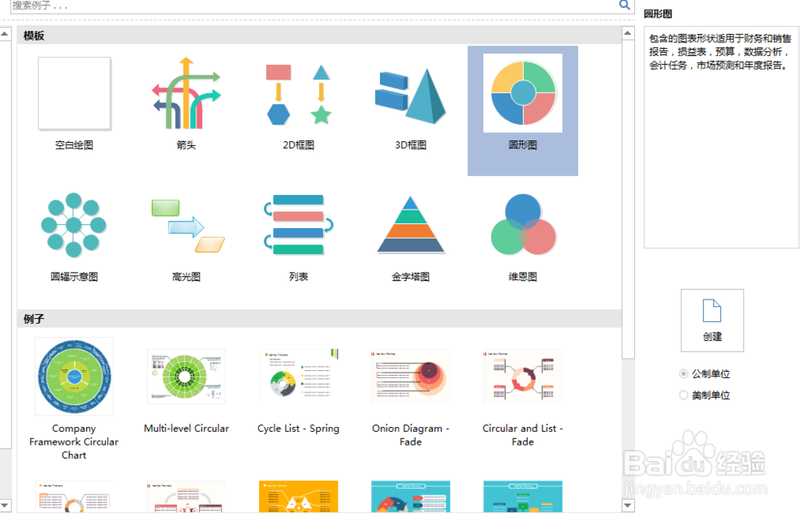Select the 美制单位 US units option
Image resolution: width=812 pixels, height=517 pixels.
(x=705, y=395)
